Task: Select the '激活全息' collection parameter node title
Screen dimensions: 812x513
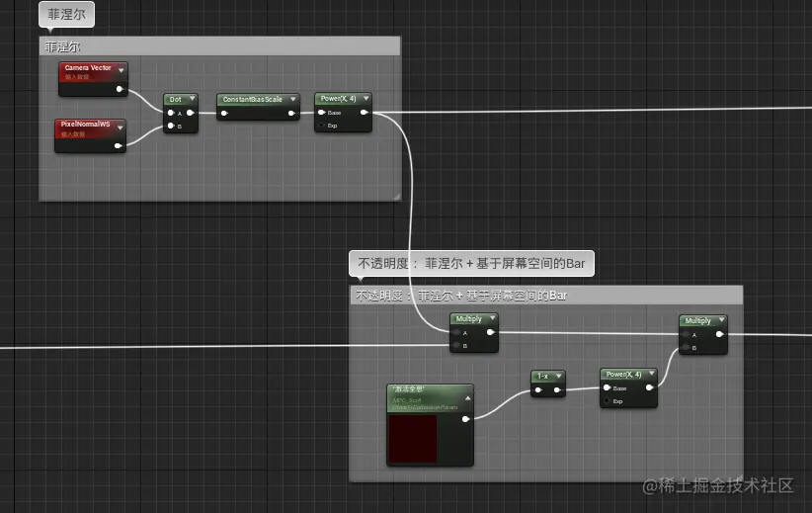Action: [409, 389]
